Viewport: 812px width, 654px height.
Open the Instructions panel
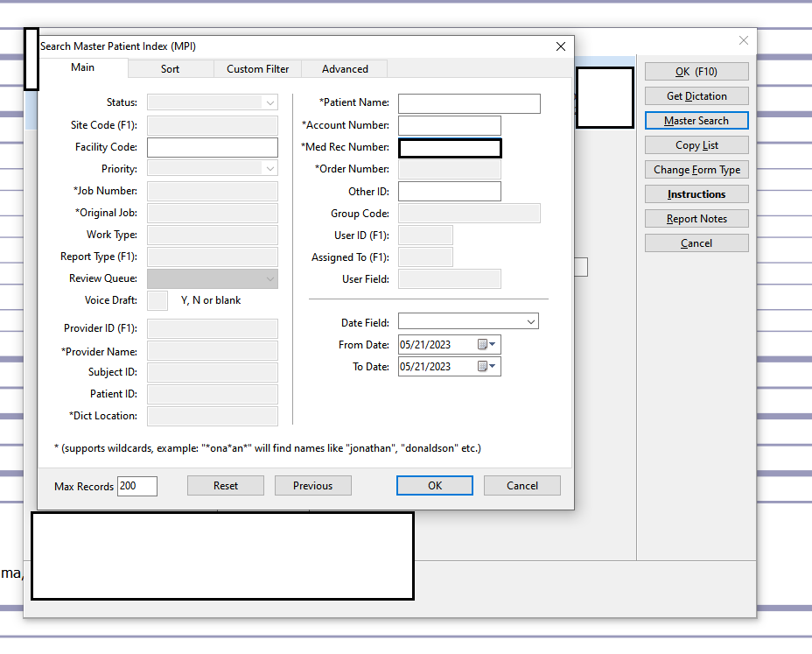(x=696, y=193)
